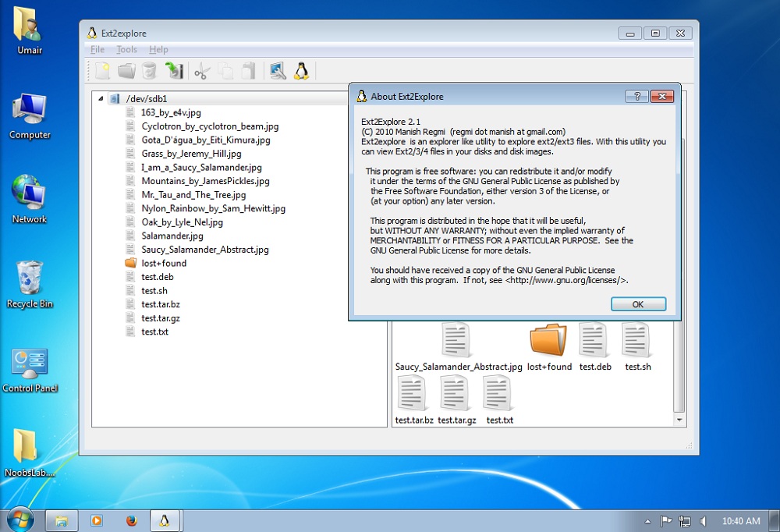Image resolution: width=780 pixels, height=532 pixels.
Task: Click the recycle bin delete icon on the toolbar
Action: pos(148,70)
